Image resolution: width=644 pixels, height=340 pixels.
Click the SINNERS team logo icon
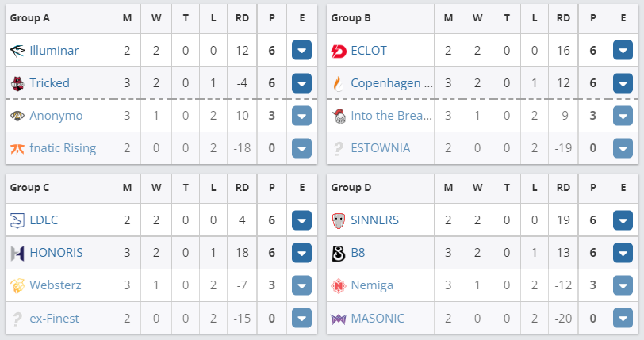[339, 220]
